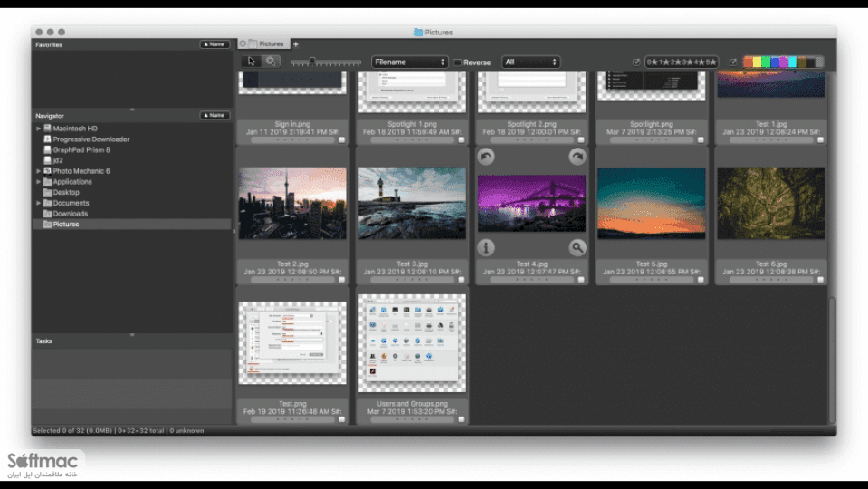Rotate Test 4.jpg clockwise
Image resolution: width=868 pixels, height=489 pixels.
click(x=577, y=157)
